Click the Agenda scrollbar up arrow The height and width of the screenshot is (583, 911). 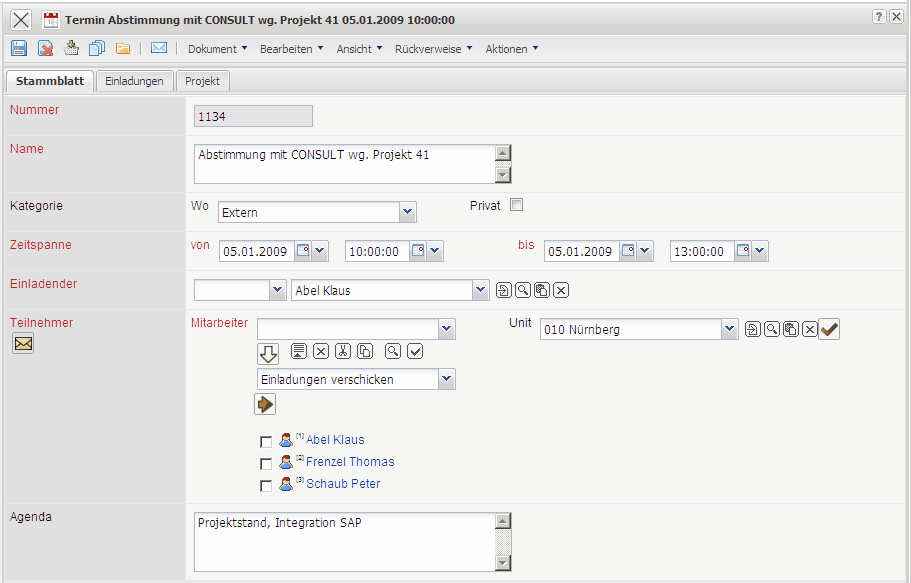pos(503,521)
